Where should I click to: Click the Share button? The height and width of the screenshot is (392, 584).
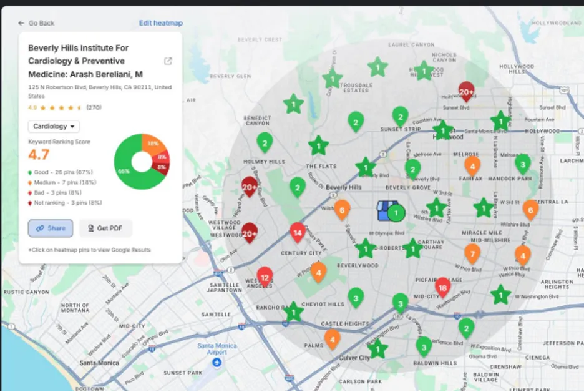coord(51,228)
